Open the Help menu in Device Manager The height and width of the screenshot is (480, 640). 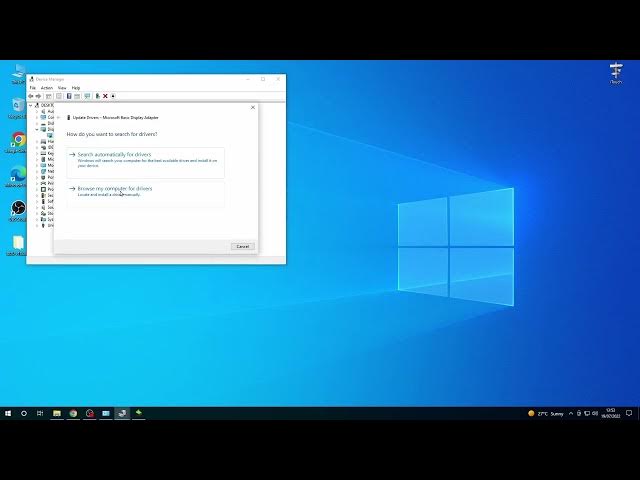click(x=76, y=88)
